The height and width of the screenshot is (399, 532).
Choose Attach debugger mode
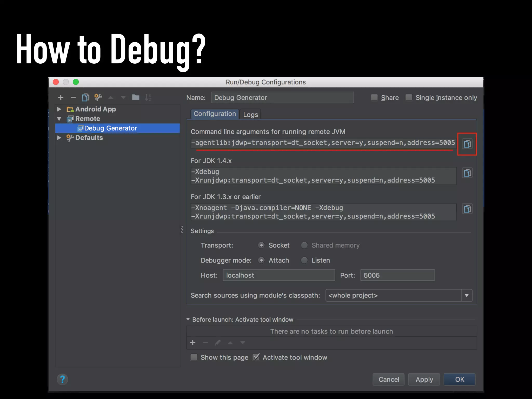(x=261, y=260)
